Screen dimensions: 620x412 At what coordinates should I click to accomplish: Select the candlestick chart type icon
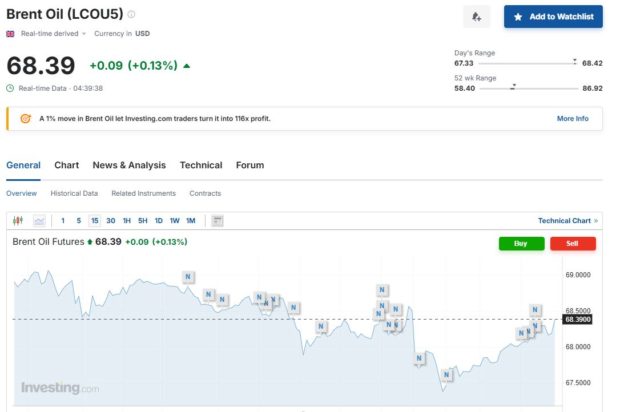pyautogui.click(x=18, y=220)
